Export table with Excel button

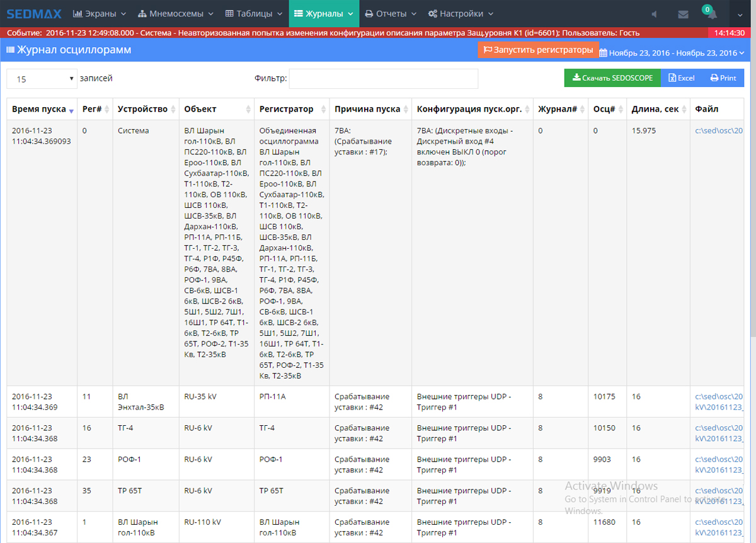682,78
